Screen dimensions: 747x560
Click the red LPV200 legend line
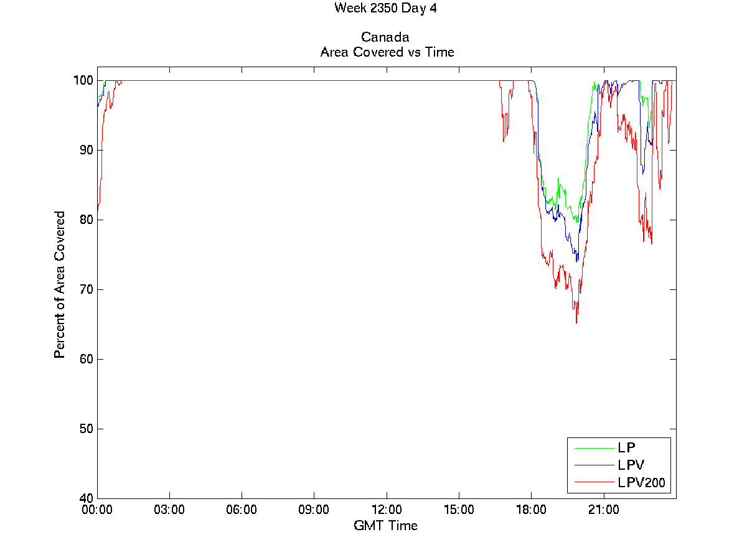(x=593, y=482)
